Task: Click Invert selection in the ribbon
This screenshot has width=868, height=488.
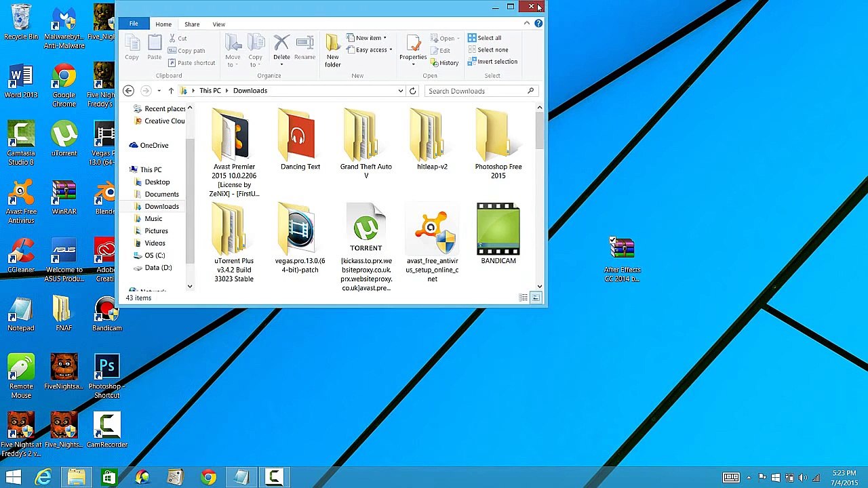Action: pyautogui.click(x=492, y=62)
